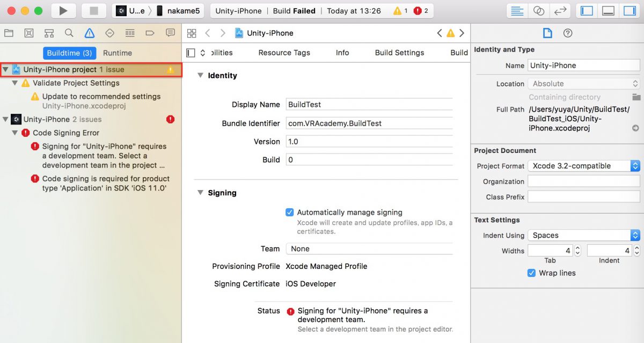Image resolution: width=644 pixels, height=343 pixels.
Task: Click the Tab width stepper
Action: [577, 251]
